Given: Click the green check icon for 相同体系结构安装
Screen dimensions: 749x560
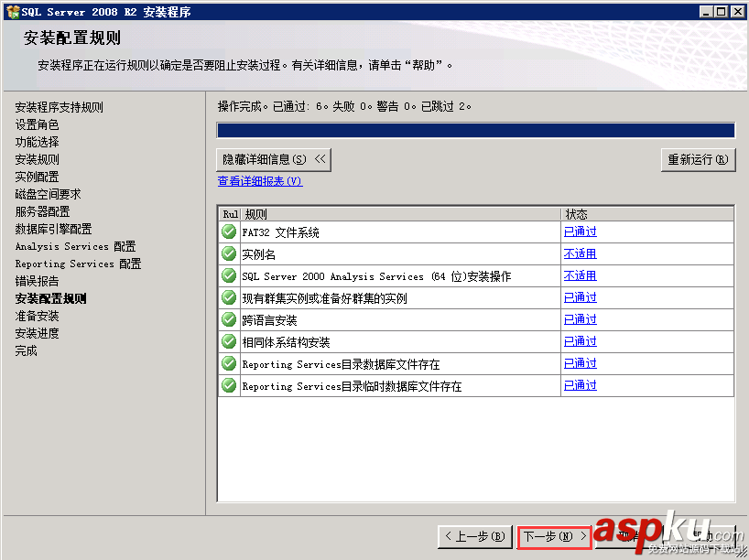Looking at the screenshot, I should (x=229, y=341).
